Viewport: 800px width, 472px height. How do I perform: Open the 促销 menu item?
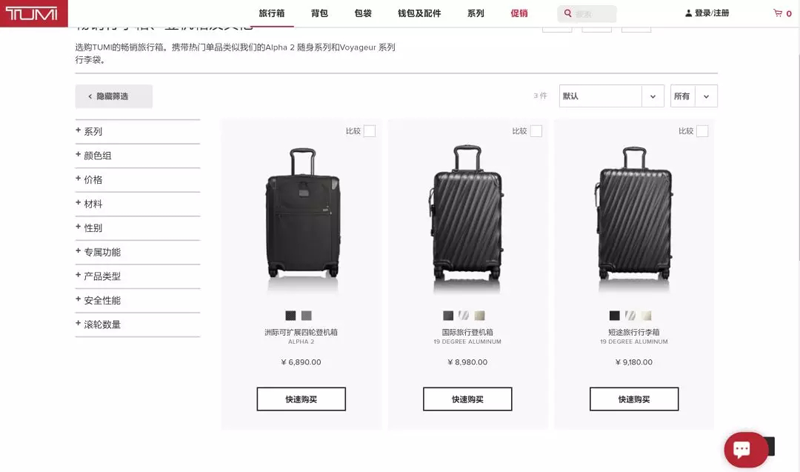coord(519,13)
